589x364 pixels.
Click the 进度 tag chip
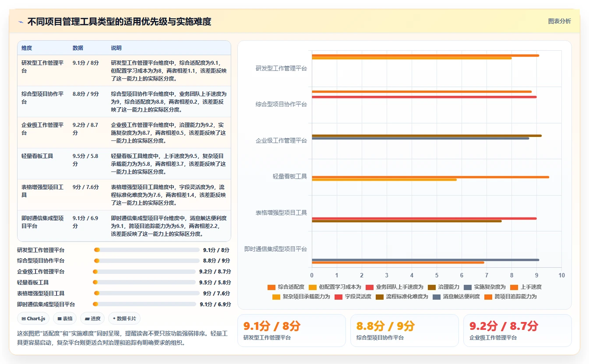92,318
